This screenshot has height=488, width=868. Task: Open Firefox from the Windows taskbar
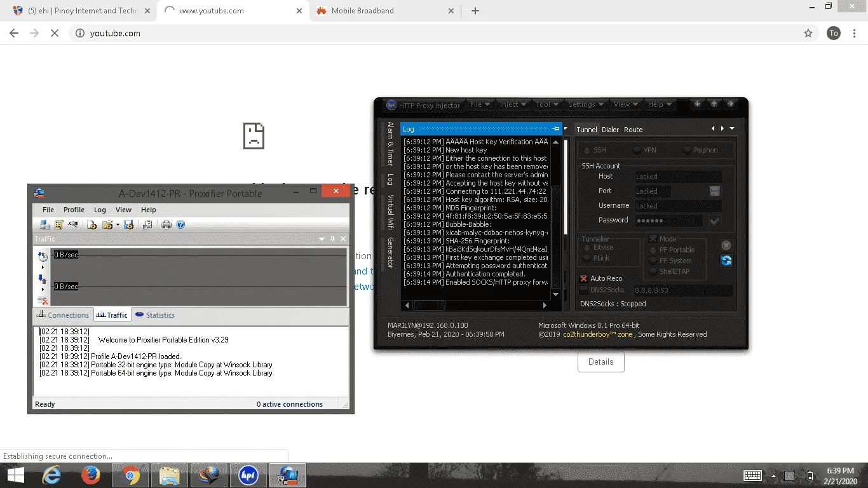(x=90, y=475)
